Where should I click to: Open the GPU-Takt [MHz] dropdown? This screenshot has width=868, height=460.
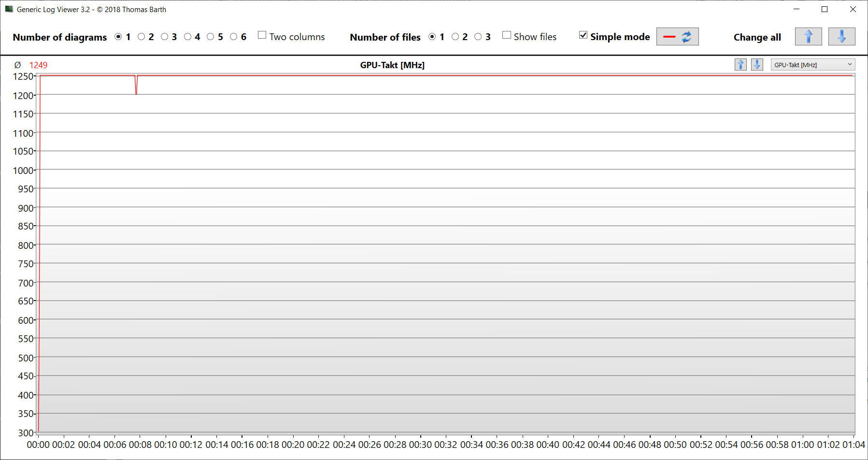tap(813, 65)
